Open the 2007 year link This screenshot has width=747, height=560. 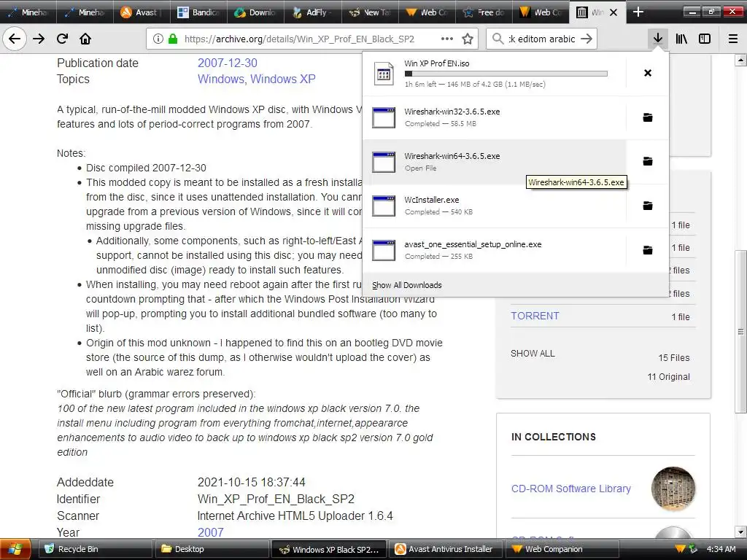click(211, 532)
